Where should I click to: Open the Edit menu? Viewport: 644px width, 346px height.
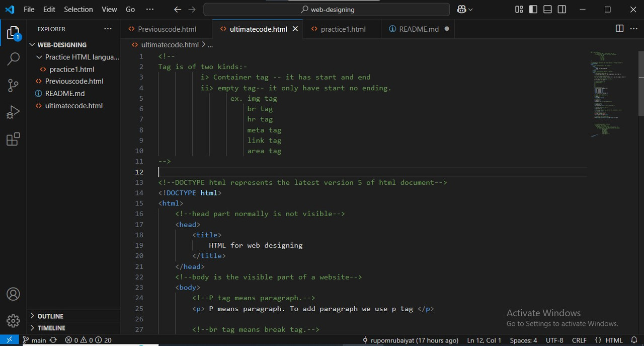coord(49,9)
